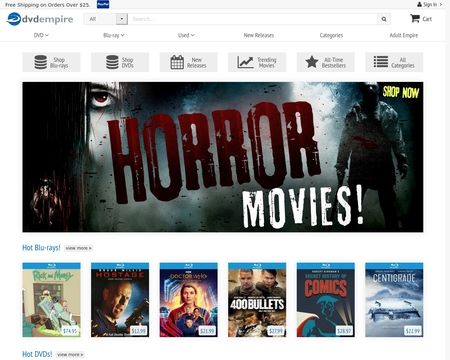Screen dimensions: 450x360
Task: Click the search magnifier icon
Action: pos(384,19)
